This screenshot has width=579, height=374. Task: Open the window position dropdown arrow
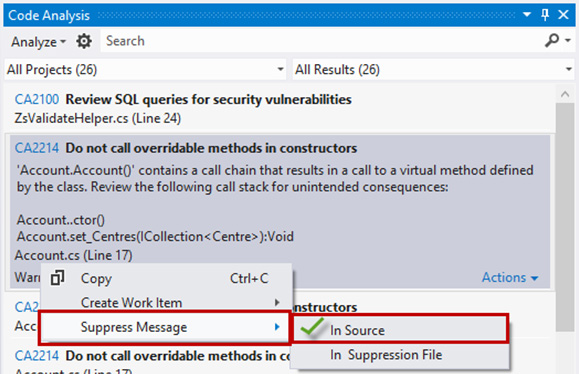coord(527,15)
